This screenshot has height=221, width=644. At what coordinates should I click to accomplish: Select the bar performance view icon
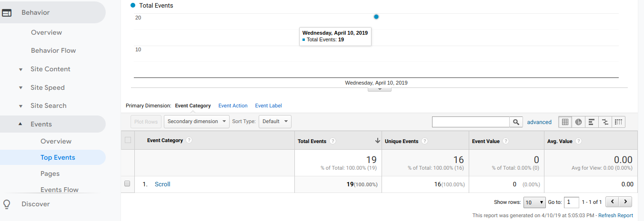(x=592, y=122)
